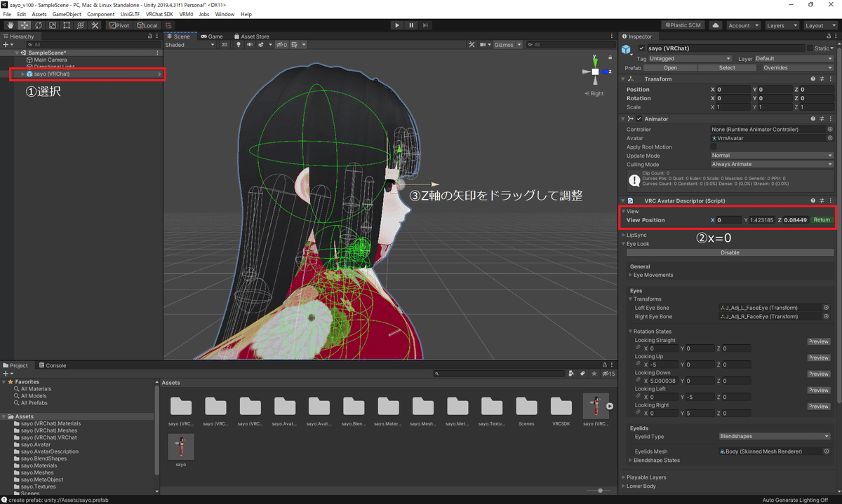
Task: Open the prefab Overrides dropdown
Action: click(797, 68)
